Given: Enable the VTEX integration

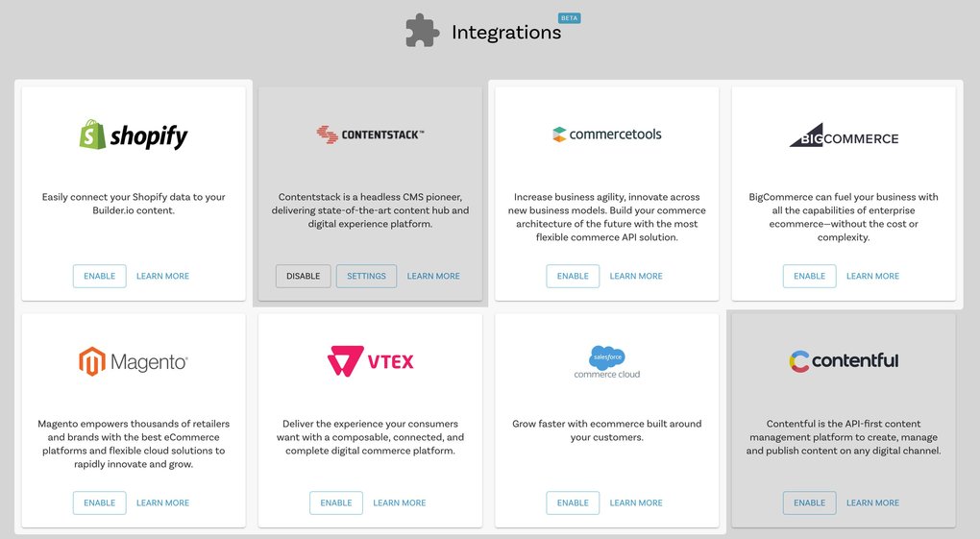Looking at the screenshot, I should click(x=336, y=502).
